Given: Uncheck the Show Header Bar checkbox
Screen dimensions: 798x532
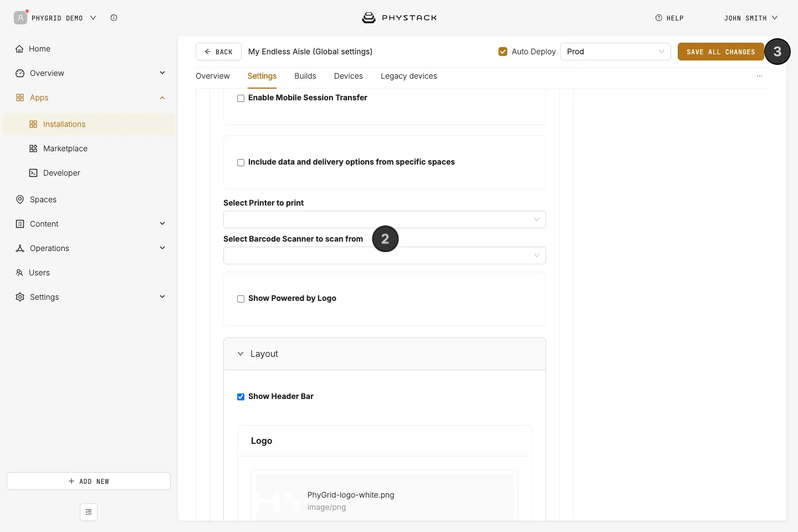Looking at the screenshot, I should (x=241, y=397).
